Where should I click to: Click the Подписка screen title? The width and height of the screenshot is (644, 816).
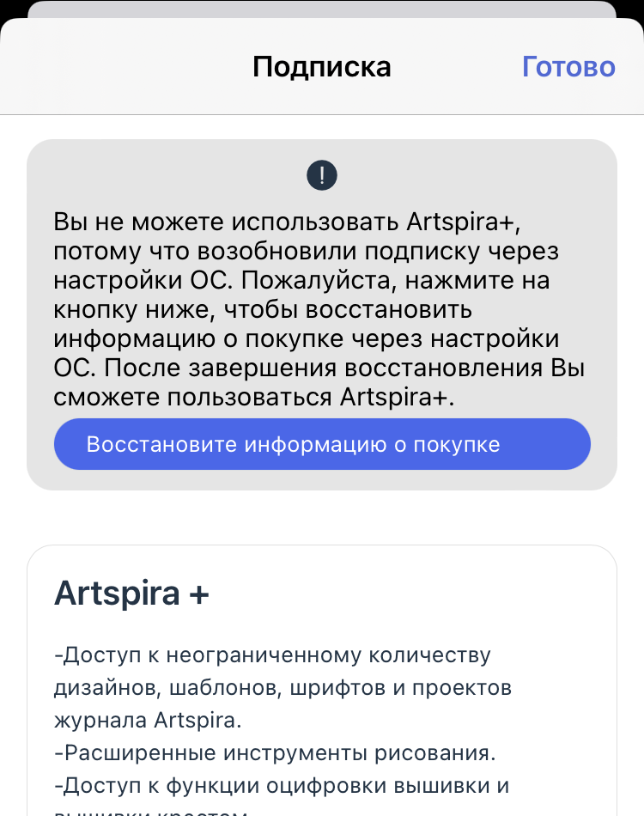[x=321, y=67]
